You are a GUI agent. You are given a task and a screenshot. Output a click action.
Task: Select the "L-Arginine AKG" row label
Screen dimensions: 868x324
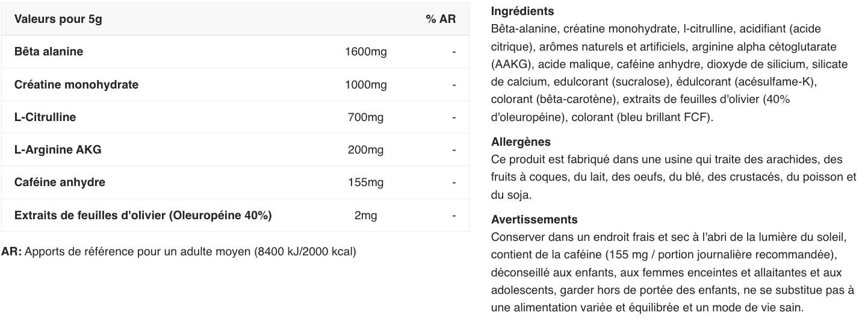click(58, 150)
